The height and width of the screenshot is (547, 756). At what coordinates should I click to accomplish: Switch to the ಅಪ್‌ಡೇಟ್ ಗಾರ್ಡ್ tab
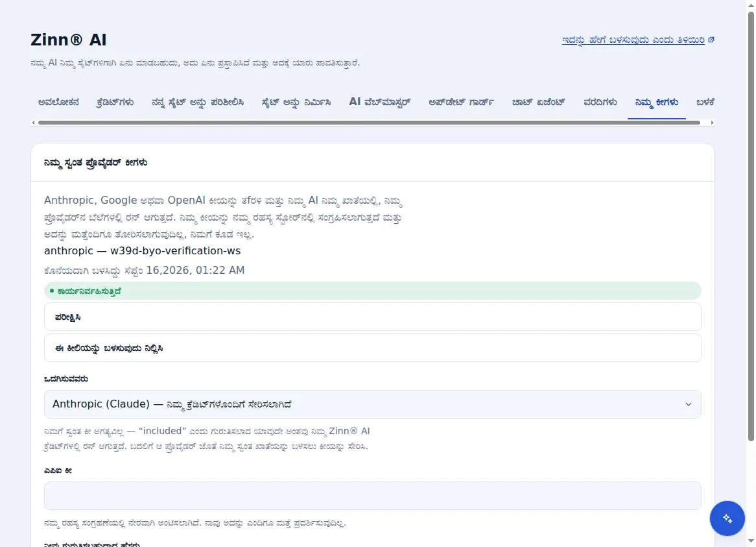[x=461, y=103]
